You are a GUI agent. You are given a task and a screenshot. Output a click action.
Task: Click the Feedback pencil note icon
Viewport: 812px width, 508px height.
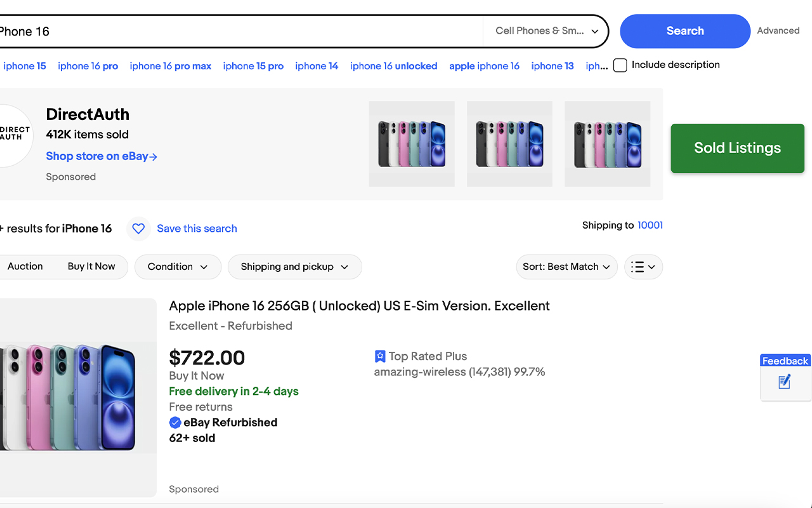pyautogui.click(x=785, y=382)
